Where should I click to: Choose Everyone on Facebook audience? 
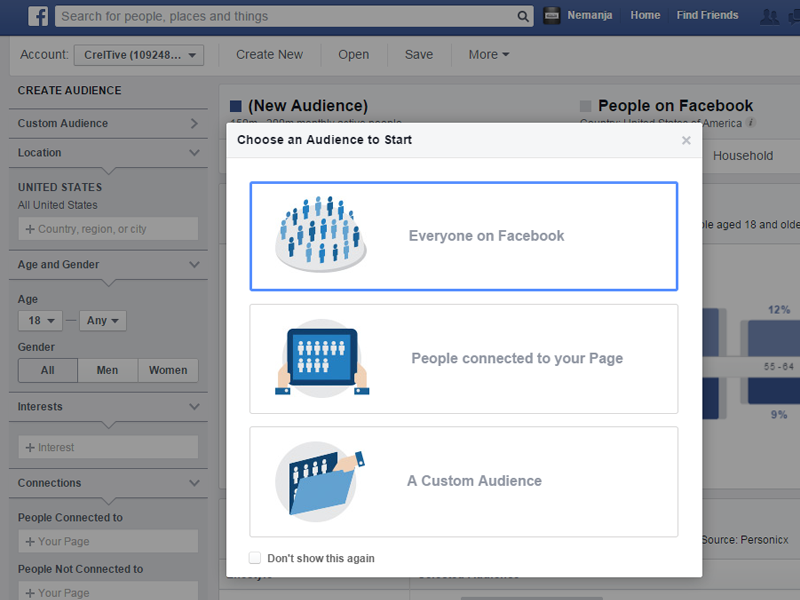coord(464,236)
